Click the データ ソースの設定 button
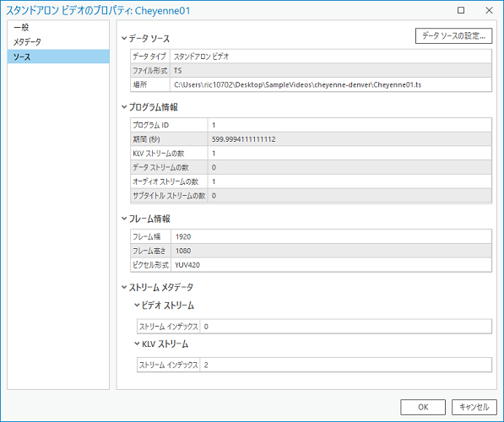504x422 pixels. tap(453, 36)
